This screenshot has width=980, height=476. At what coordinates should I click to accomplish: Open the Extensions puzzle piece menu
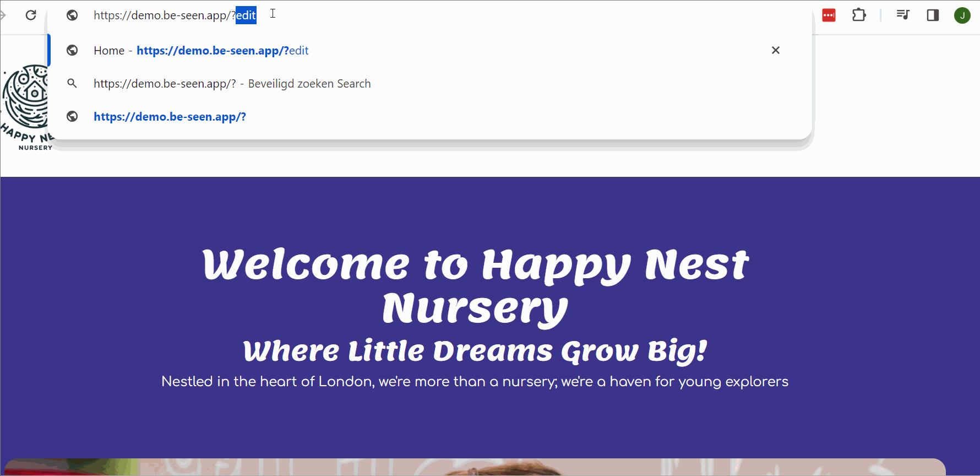click(x=859, y=15)
